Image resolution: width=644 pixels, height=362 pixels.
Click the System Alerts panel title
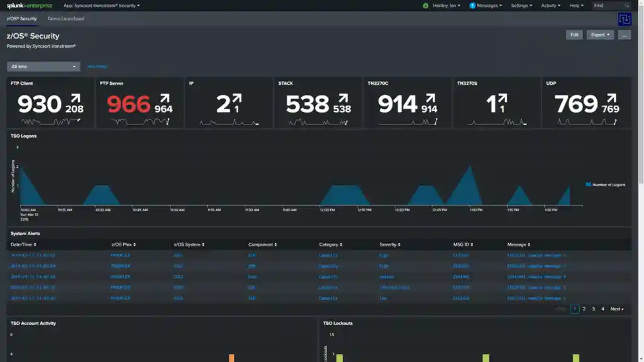tap(25, 234)
